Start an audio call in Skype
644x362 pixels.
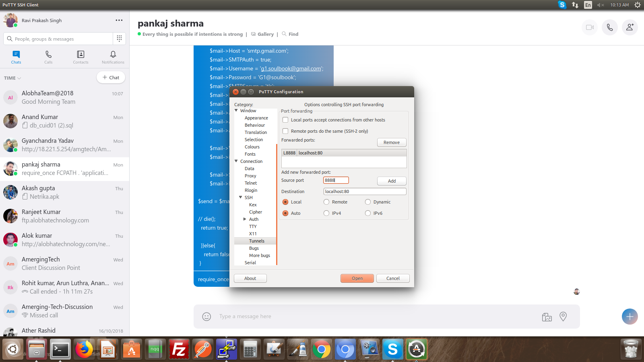pyautogui.click(x=610, y=27)
